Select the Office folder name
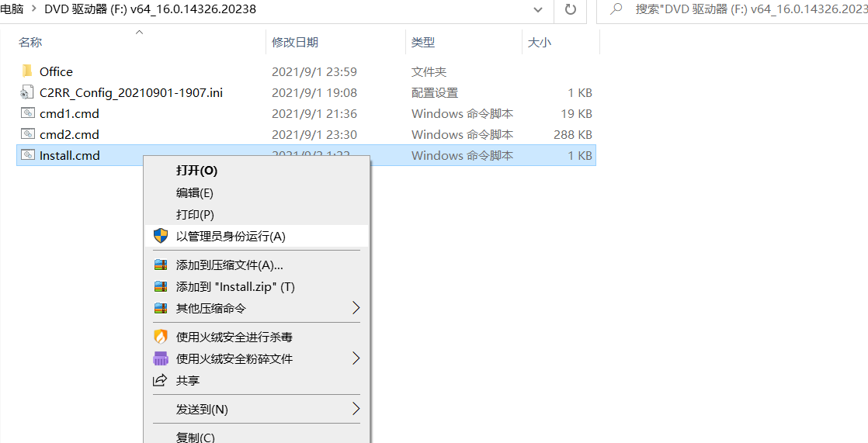 pyautogui.click(x=56, y=71)
